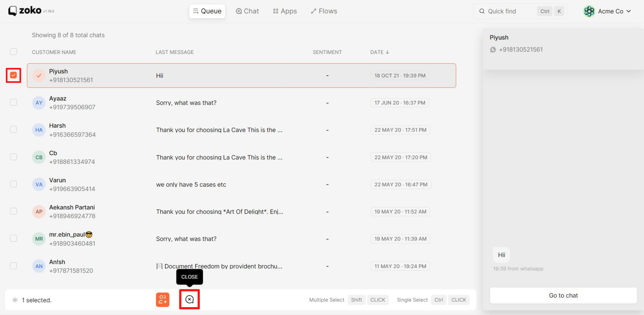This screenshot has width=644, height=315.
Task: Click the HA avatar for Harsh
Action: 39,130
